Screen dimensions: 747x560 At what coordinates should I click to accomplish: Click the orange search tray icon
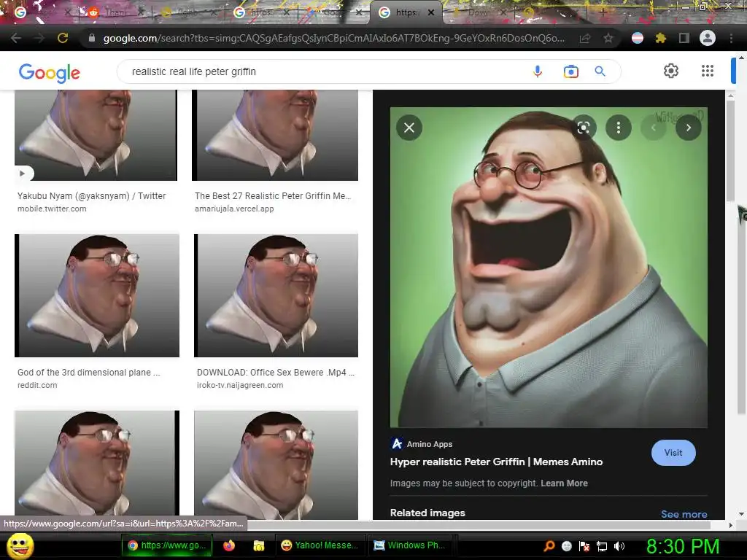549,546
